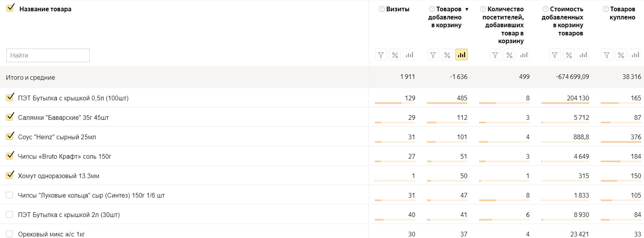Click filter icon under Визиты column
The width and height of the screenshot is (644, 238).
tap(381, 55)
